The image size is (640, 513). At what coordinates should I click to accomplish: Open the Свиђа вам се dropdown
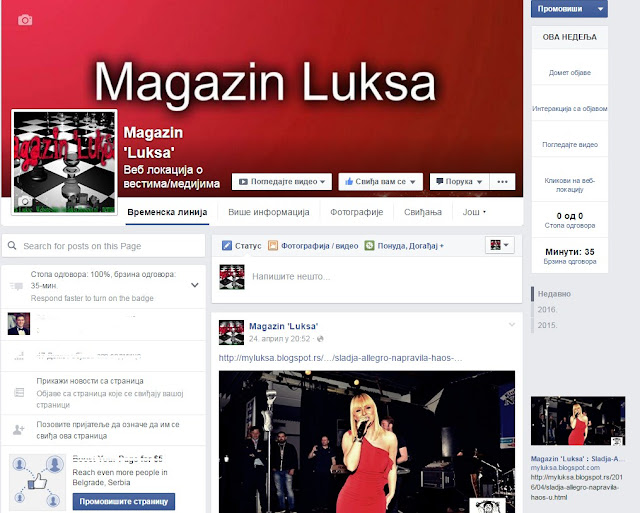coord(380,182)
